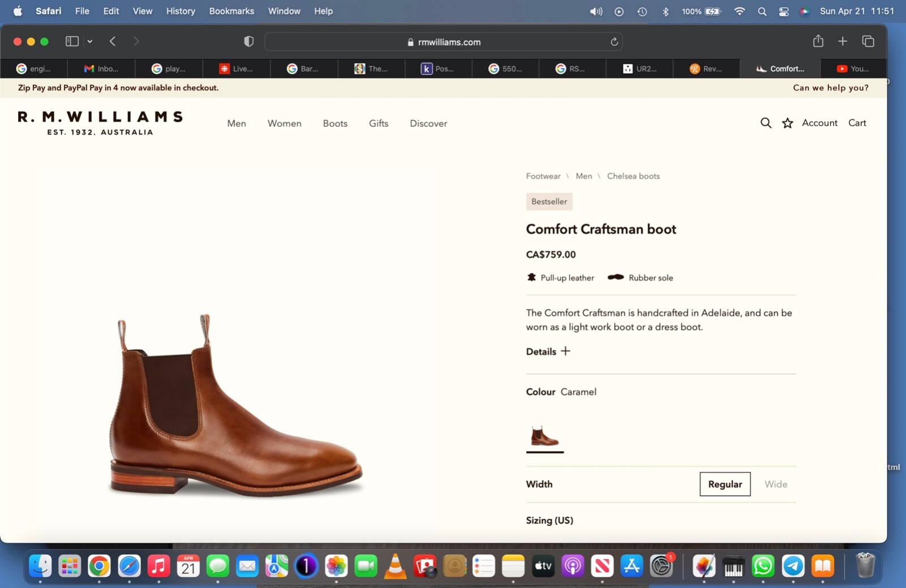Screen dimensions: 906x588
Task: Open Launchpad from the Dock
Action: pos(70,566)
